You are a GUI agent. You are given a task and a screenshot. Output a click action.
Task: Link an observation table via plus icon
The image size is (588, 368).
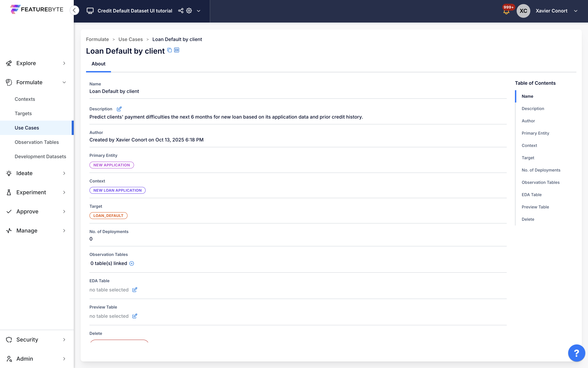132,263
